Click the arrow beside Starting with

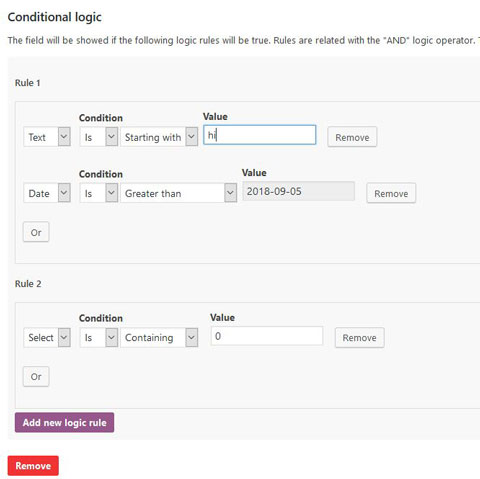tap(192, 137)
